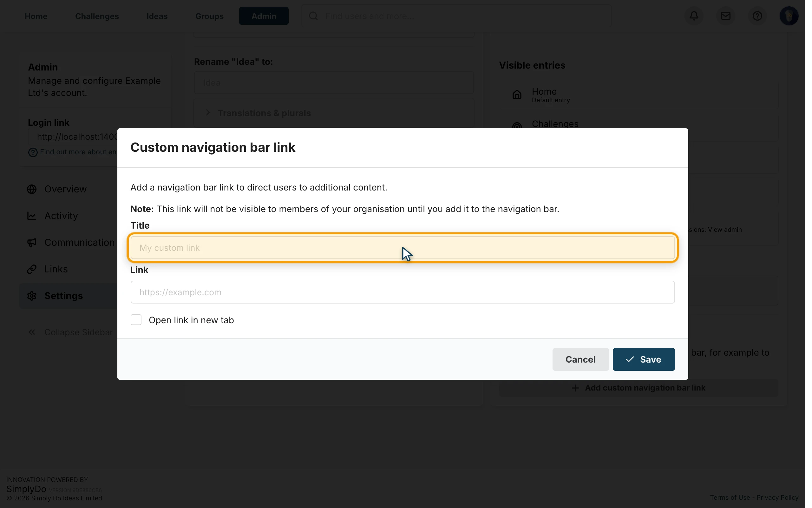
Task: Select the Admin navigation tab
Action: coord(264,16)
